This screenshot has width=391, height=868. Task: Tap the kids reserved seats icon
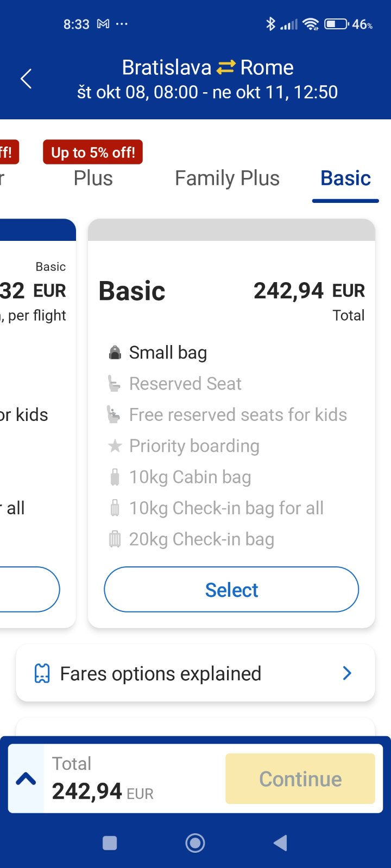pos(114,415)
